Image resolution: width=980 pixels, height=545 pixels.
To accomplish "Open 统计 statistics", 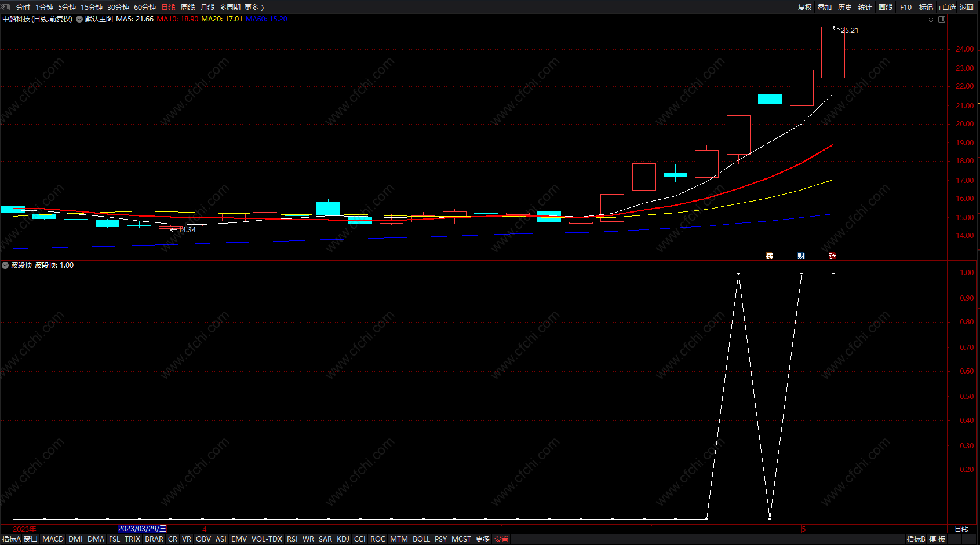I will (x=865, y=8).
